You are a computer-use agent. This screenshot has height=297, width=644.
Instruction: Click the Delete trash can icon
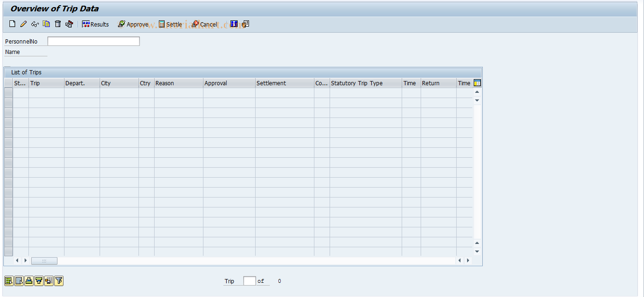(x=58, y=24)
